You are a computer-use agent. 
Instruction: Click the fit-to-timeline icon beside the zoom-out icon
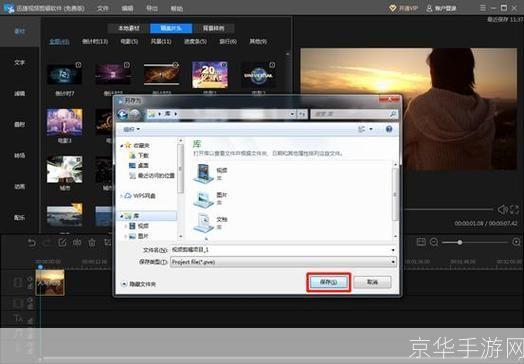(x=421, y=242)
